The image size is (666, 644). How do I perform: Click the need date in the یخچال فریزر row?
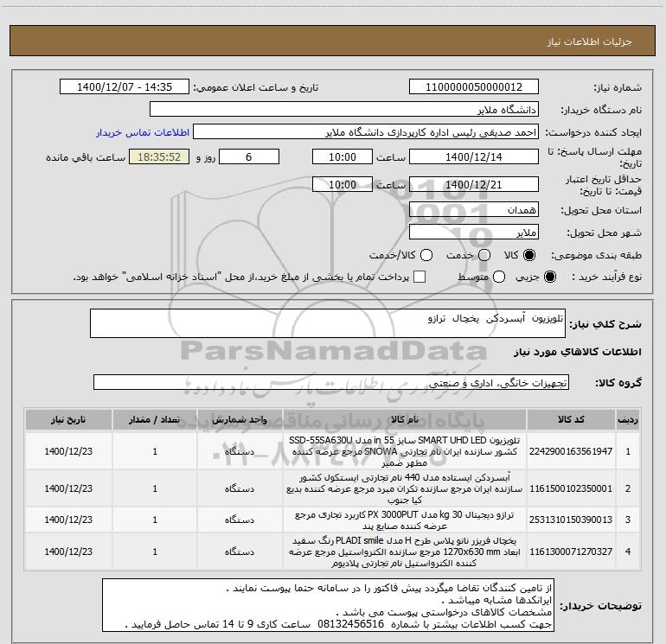tap(68, 552)
